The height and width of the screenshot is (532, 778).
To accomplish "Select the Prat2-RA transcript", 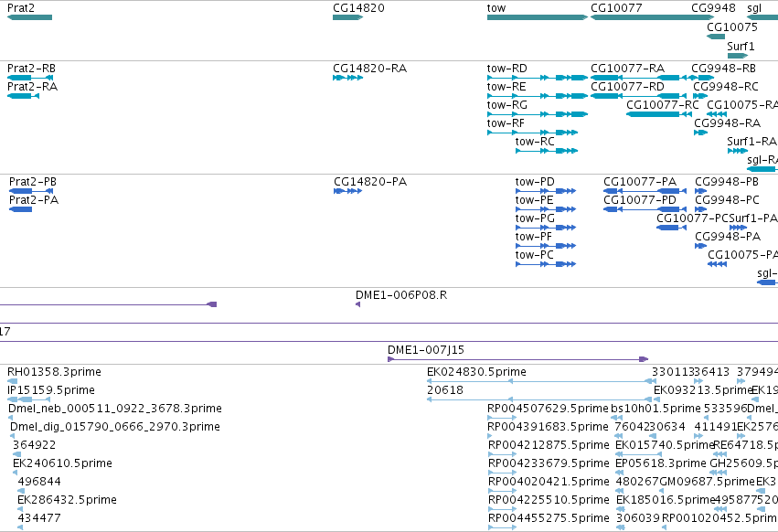I will (24, 96).
